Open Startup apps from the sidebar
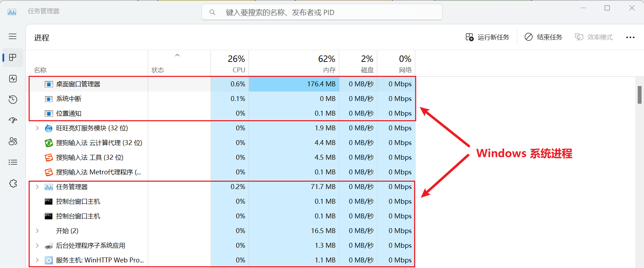This screenshot has width=644, height=268. pos(13,121)
